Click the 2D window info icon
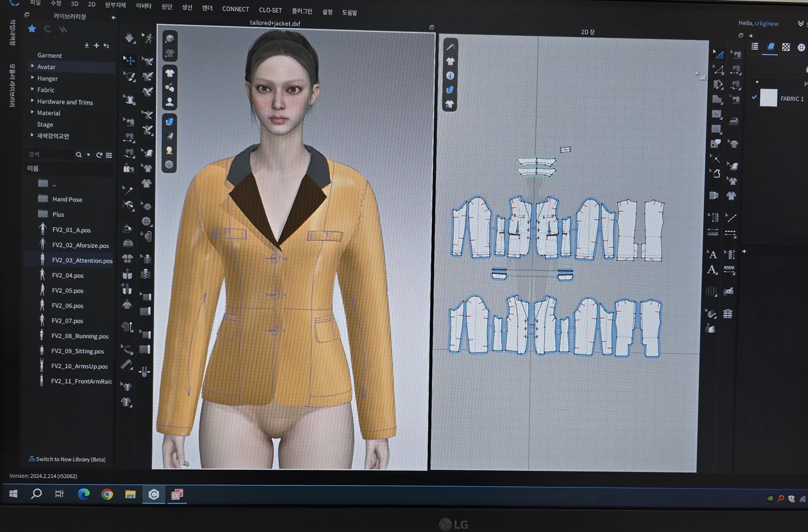This screenshot has width=808, height=532. [x=450, y=76]
